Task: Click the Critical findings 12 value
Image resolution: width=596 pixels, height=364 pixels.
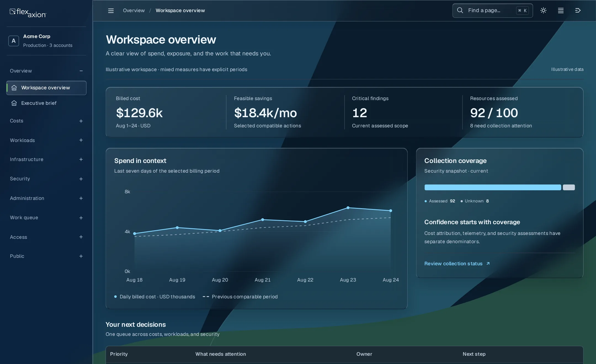Action: click(x=360, y=113)
